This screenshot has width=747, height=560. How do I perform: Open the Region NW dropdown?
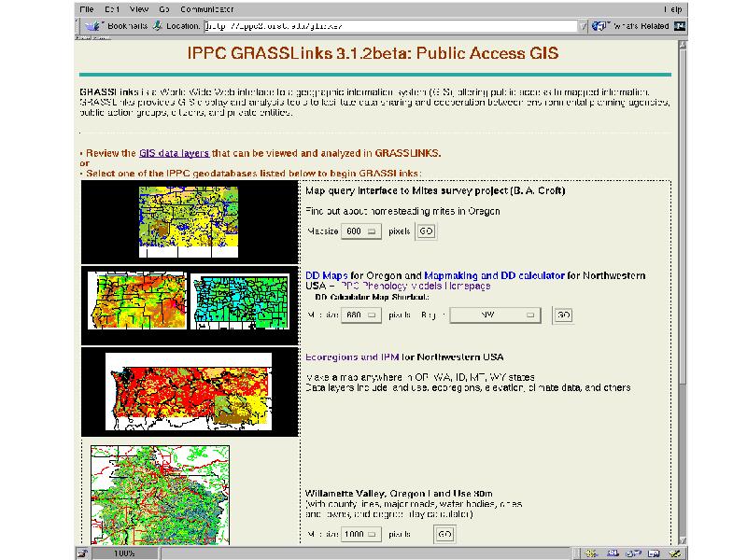495,315
